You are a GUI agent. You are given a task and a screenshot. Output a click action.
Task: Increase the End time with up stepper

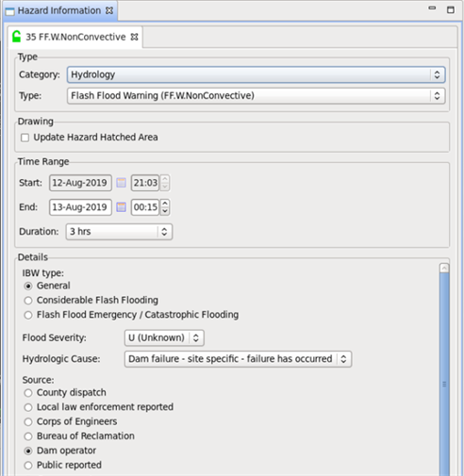(165, 204)
